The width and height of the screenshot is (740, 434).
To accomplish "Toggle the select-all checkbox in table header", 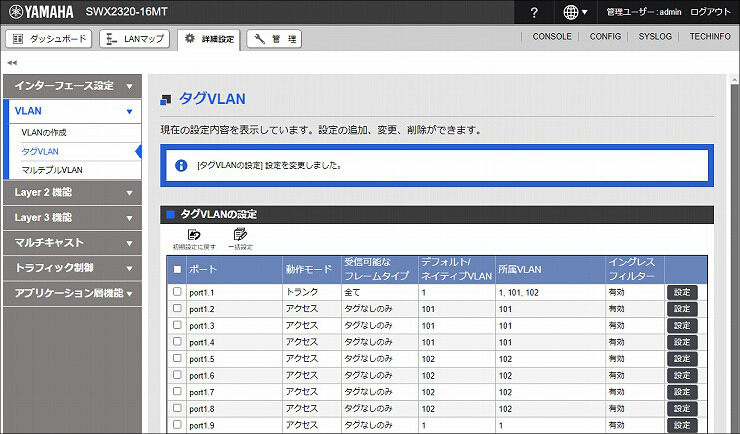I will [x=177, y=269].
